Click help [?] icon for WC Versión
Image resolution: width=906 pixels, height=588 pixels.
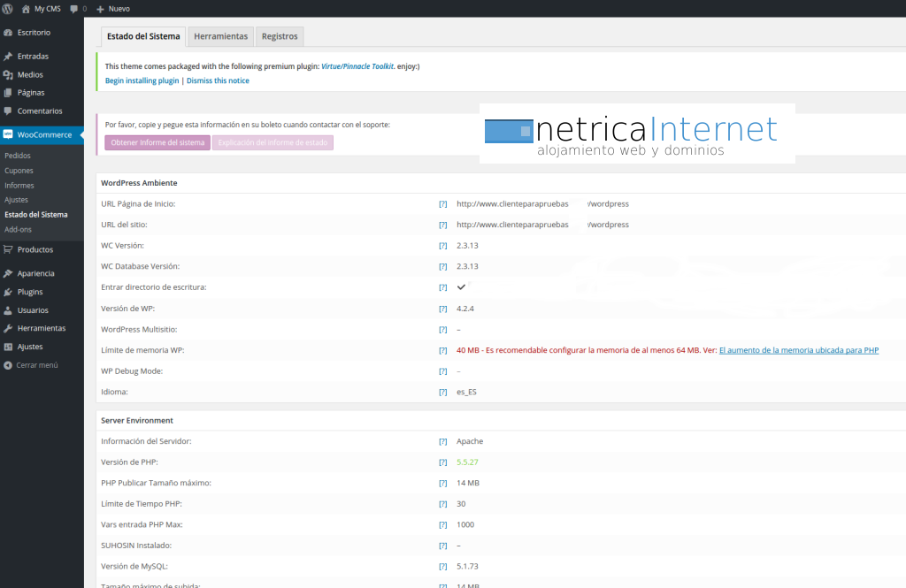(442, 246)
